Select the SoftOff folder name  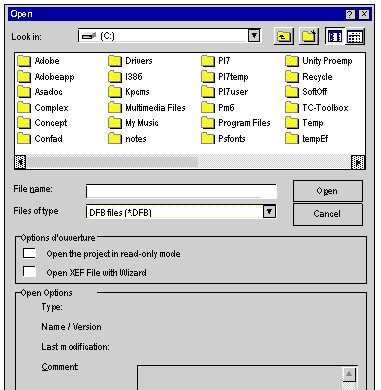tap(315, 92)
